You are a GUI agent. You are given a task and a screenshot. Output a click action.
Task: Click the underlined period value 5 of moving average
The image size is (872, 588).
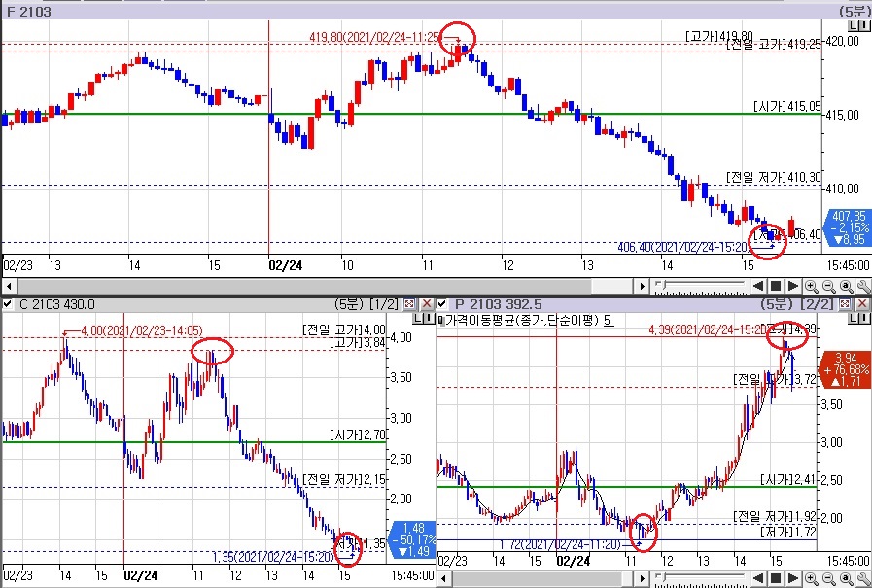tap(609, 320)
